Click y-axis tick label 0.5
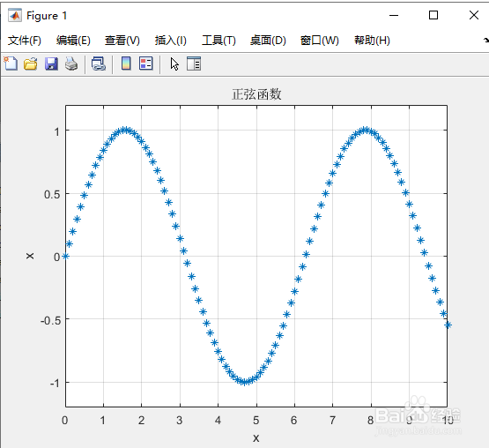The width and height of the screenshot is (489, 448). coord(52,194)
